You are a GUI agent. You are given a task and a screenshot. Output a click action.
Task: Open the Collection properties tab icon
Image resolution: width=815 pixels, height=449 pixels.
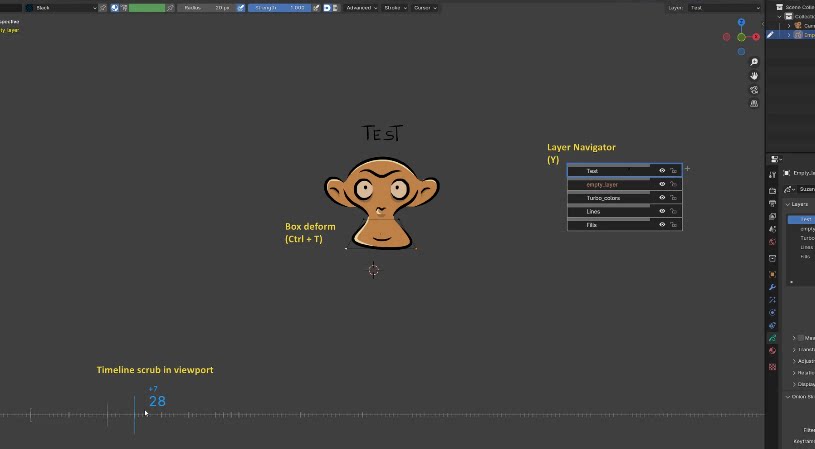pyautogui.click(x=772, y=258)
